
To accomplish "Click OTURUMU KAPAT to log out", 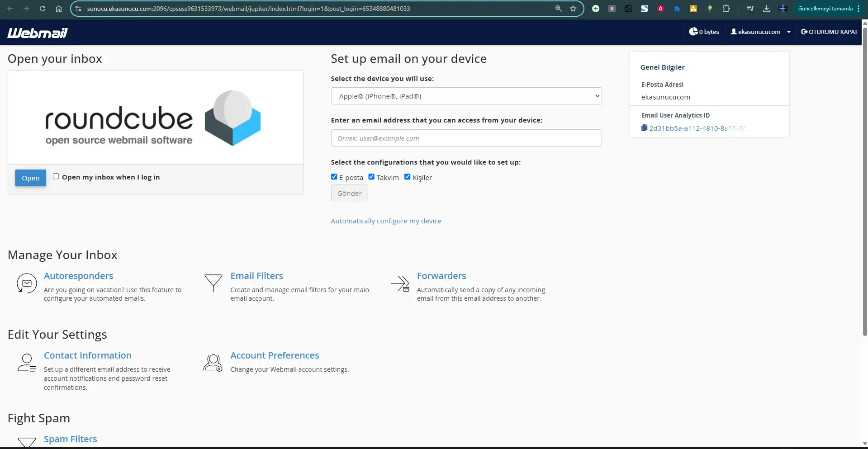I will (x=829, y=32).
